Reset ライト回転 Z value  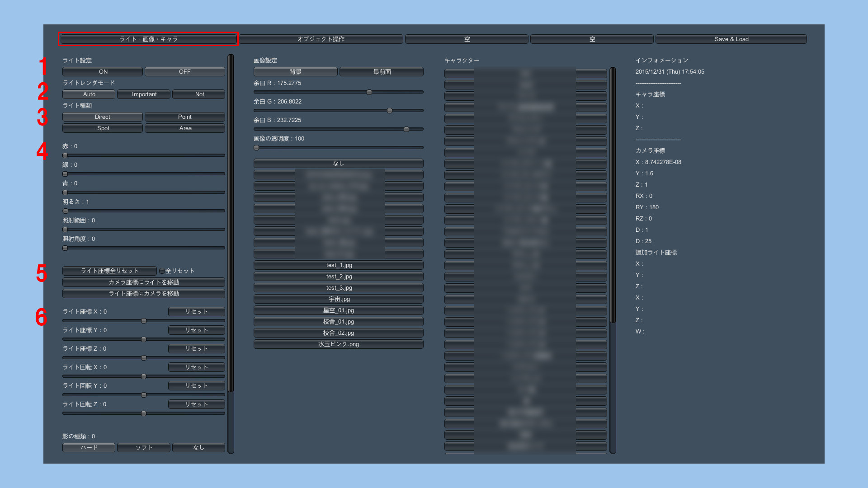[x=196, y=404]
